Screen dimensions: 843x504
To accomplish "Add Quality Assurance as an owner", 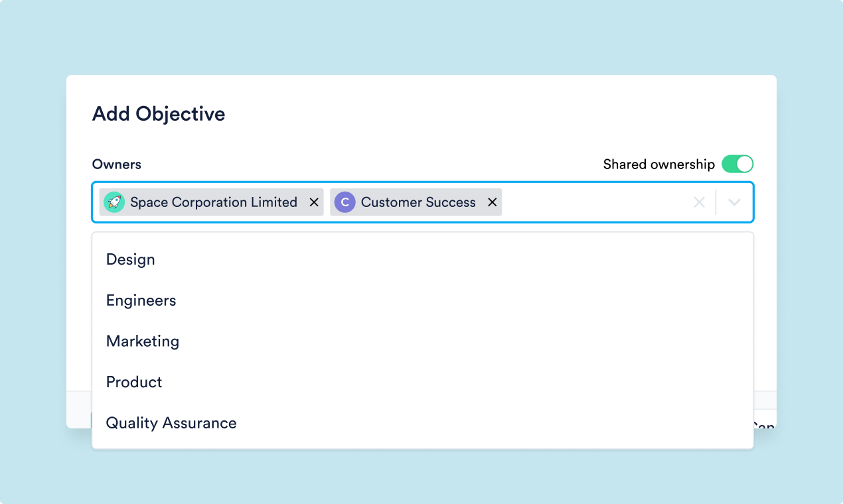I will point(171,423).
